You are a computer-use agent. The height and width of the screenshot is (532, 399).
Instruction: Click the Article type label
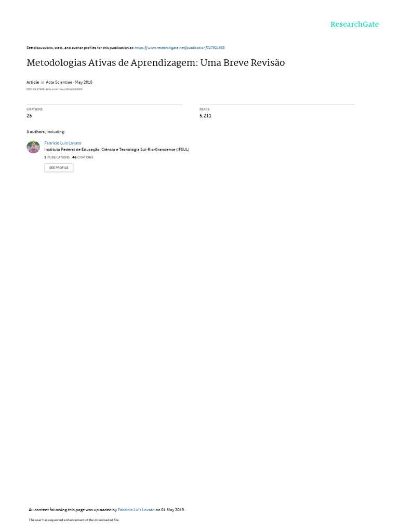coord(33,82)
